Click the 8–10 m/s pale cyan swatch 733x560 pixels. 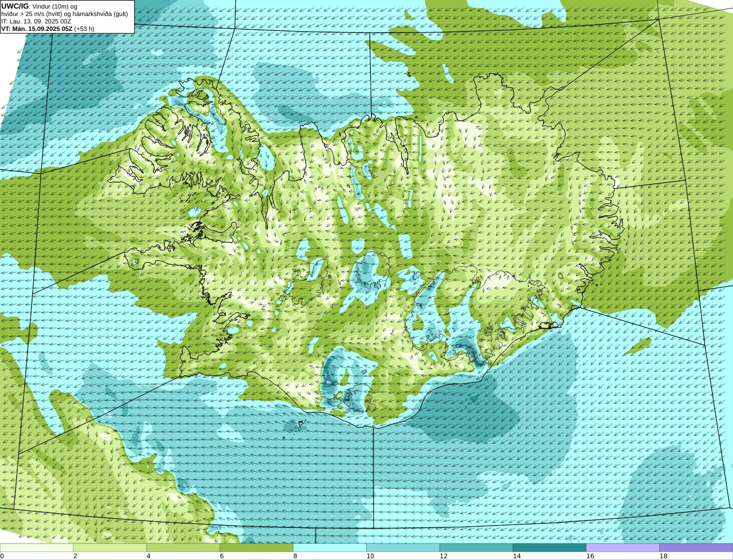330,547
